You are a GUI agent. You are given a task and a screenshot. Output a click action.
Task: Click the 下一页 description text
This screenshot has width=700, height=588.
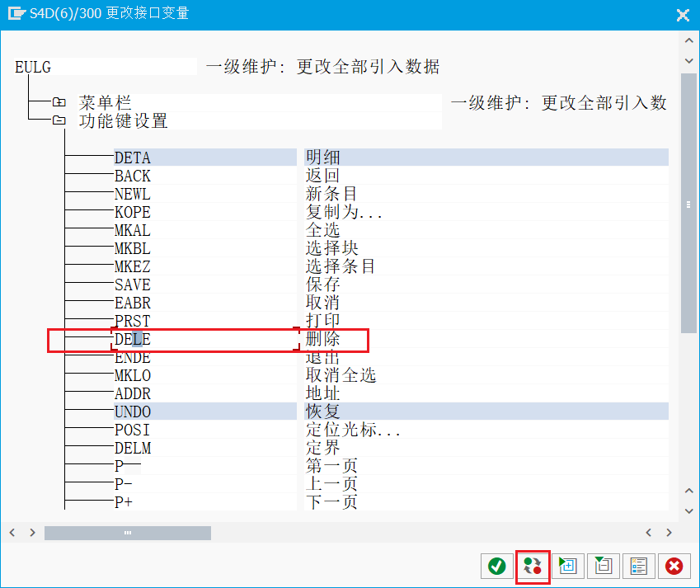(331, 502)
